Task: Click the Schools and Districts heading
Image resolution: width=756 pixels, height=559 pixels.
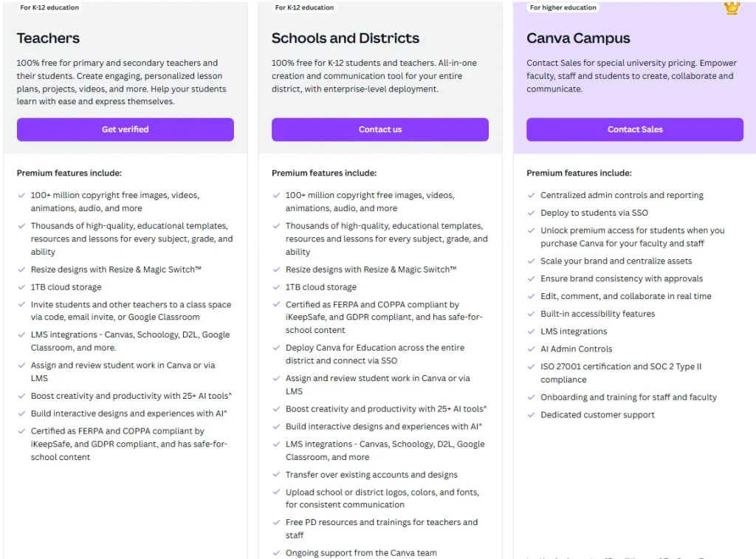Action: coord(345,38)
